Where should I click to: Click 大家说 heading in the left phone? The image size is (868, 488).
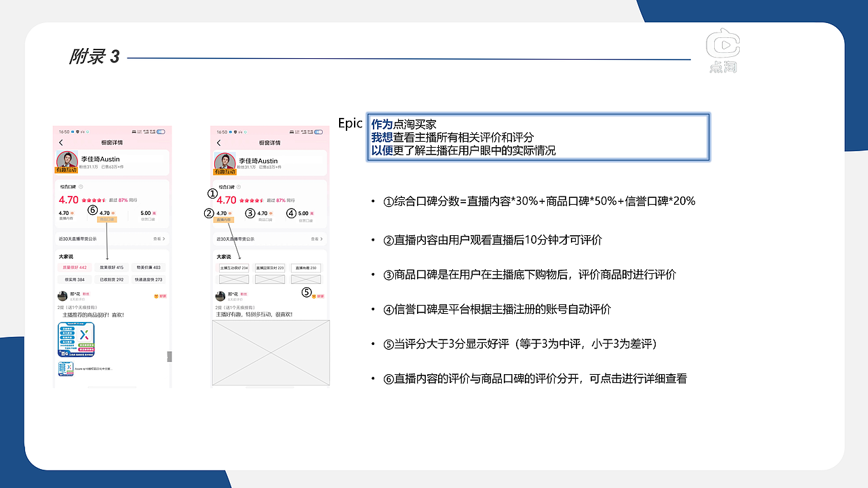click(66, 256)
